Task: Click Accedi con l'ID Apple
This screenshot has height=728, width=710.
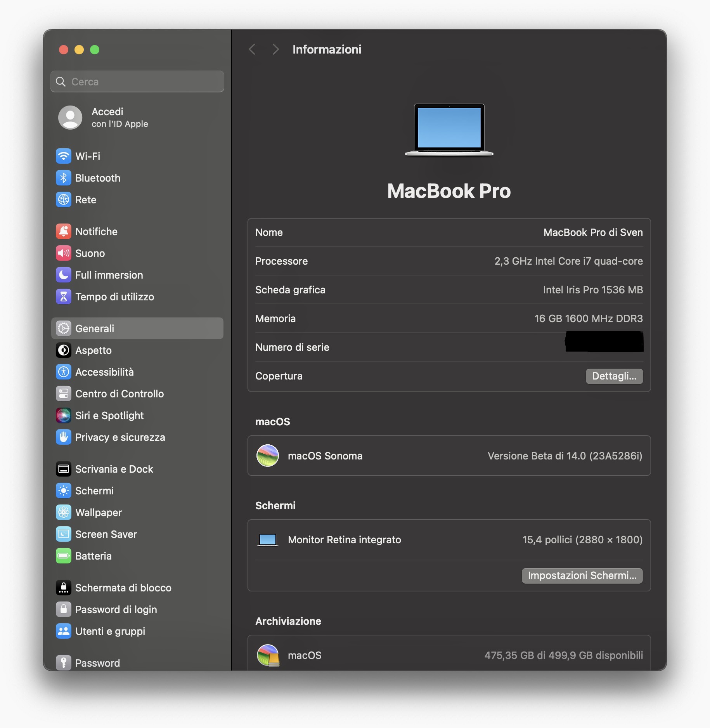Action: (119, 117)
